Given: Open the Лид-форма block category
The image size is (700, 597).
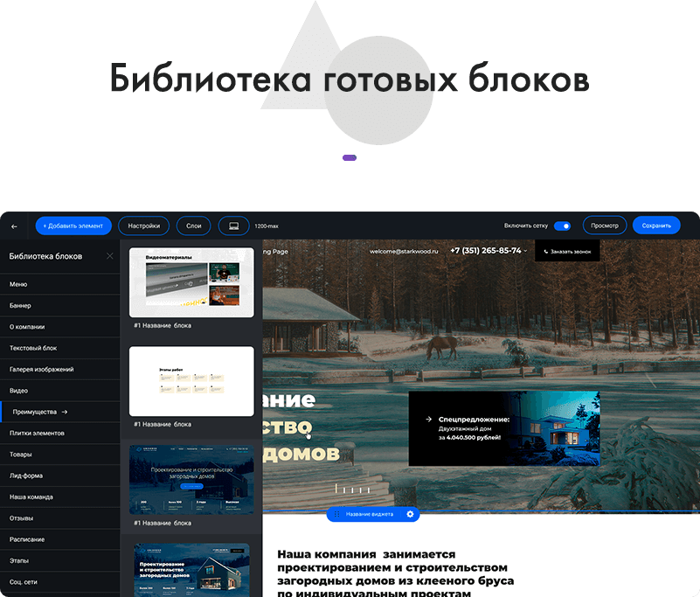Looking at the screenshot, I should pos(26,476).
